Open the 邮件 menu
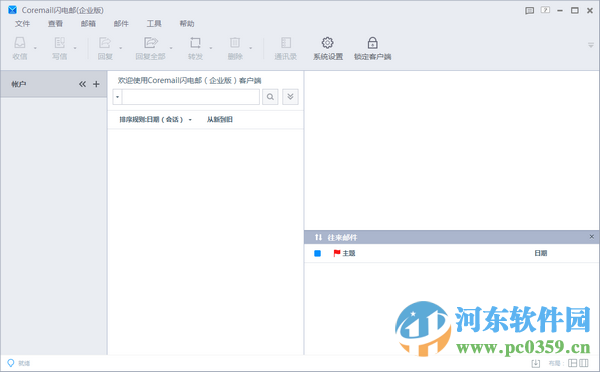Image resolution: width=600 pixels, height=372 pixels. coord(121,24)
